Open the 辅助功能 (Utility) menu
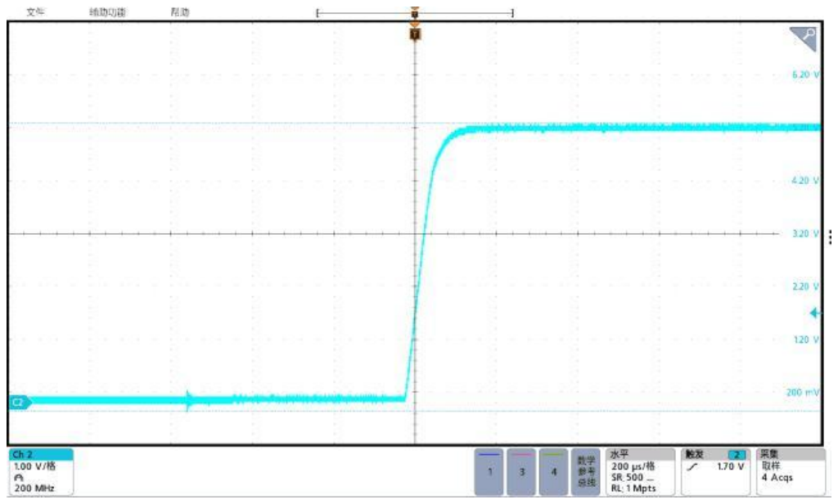The width and height of the screenshot is (838, 504). coord(107,11)
